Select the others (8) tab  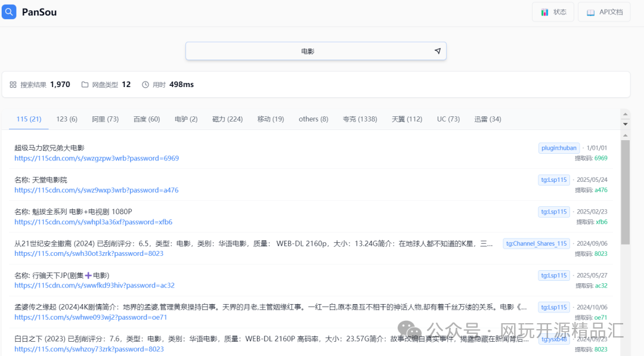(313, 119)
